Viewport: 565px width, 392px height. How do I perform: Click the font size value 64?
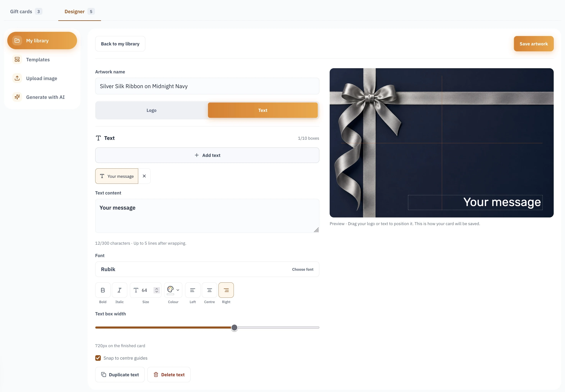coord(145,290)
